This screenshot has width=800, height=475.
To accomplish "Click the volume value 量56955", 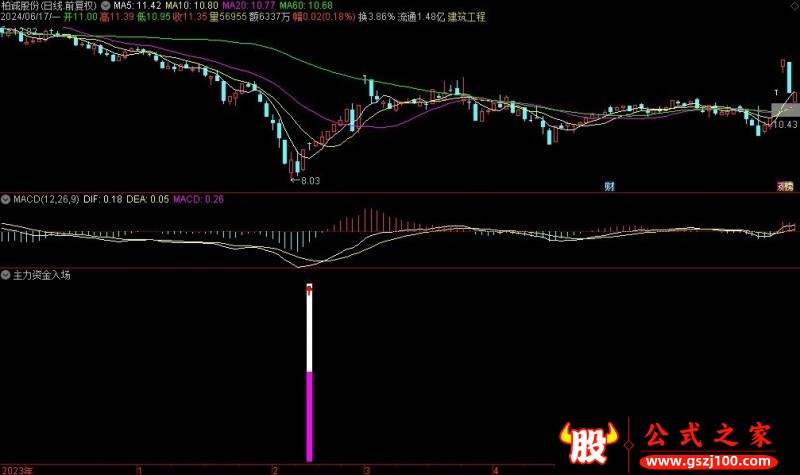I will [x=228, y=17].
